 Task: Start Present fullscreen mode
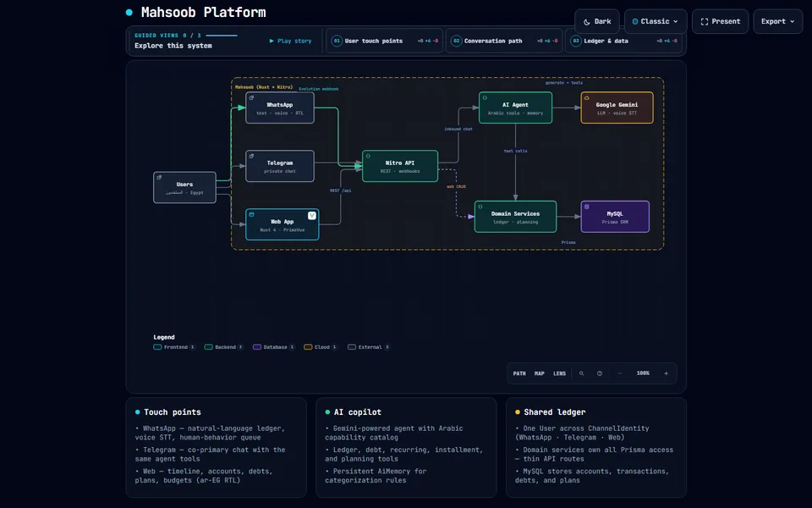click(720, 21)
